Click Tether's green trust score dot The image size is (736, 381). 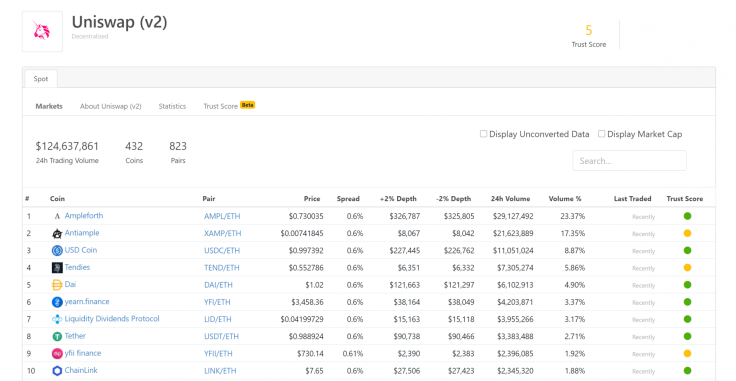[687, 336]
